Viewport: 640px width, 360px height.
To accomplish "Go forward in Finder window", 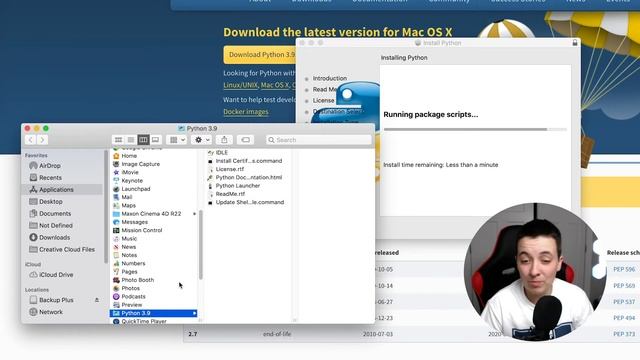I will [42, 140].
